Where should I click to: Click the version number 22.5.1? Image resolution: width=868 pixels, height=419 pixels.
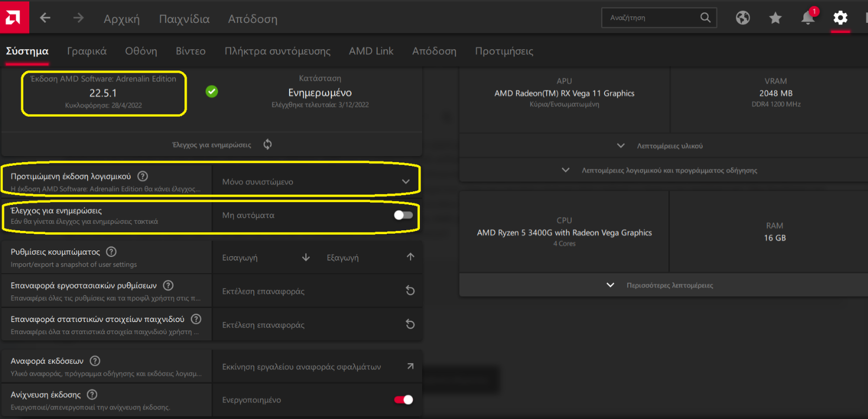[x=103, y=93]
